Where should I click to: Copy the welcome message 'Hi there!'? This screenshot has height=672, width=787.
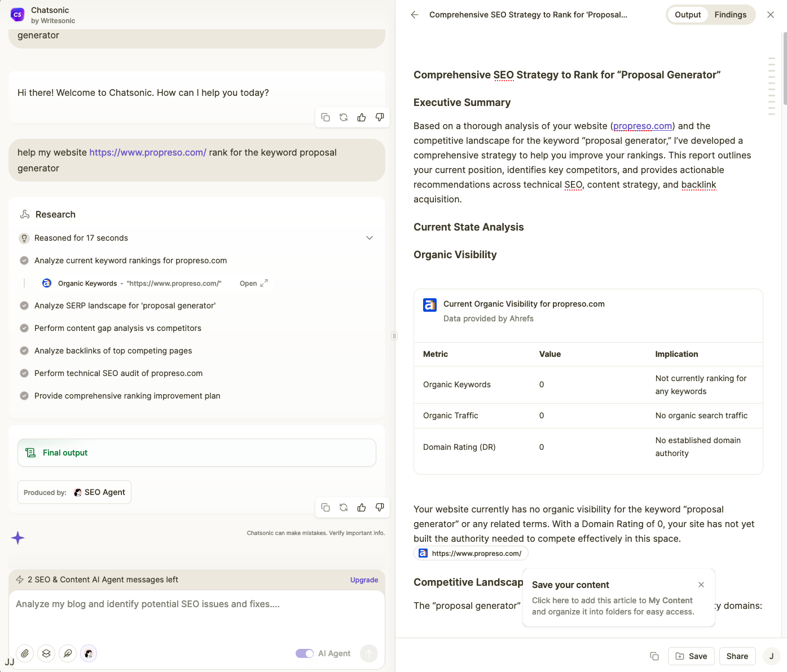tap(326, 117)
